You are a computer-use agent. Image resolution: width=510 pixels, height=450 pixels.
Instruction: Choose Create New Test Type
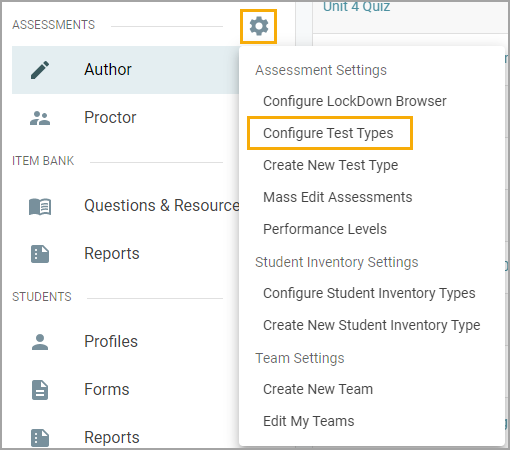tap(331, 165)
